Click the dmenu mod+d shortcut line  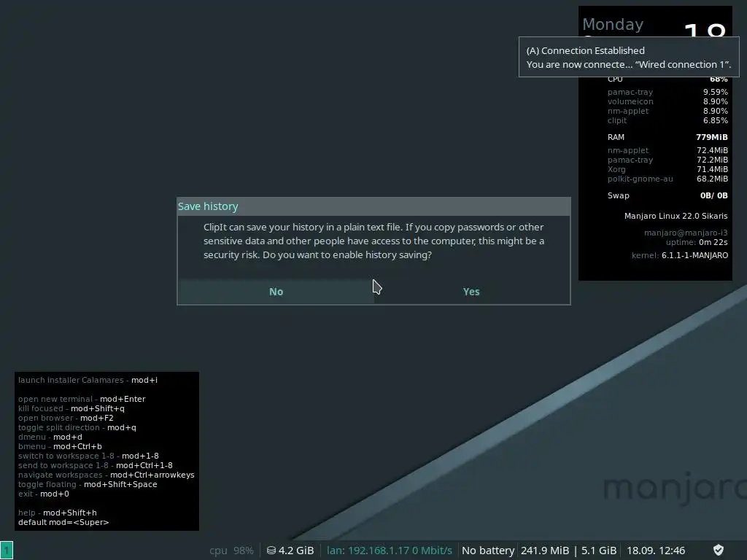pyautogui.click(x=50, y=437)
